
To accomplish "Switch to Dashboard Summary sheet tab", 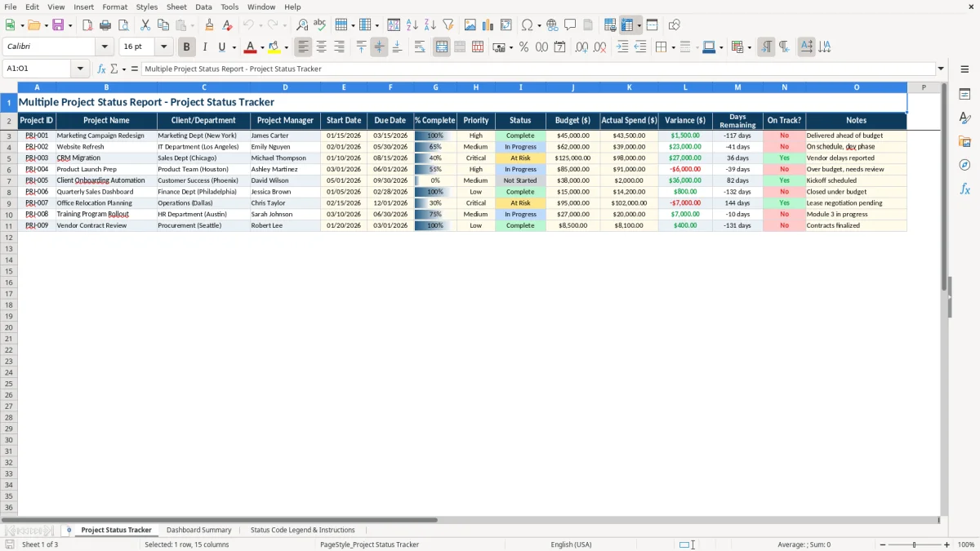I will (199, 530).
